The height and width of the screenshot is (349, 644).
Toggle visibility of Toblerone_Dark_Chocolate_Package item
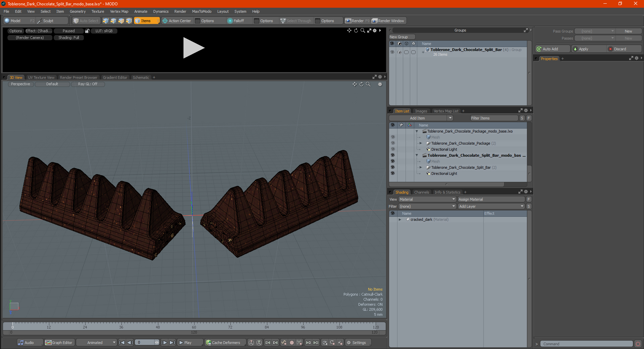(392, 143)
